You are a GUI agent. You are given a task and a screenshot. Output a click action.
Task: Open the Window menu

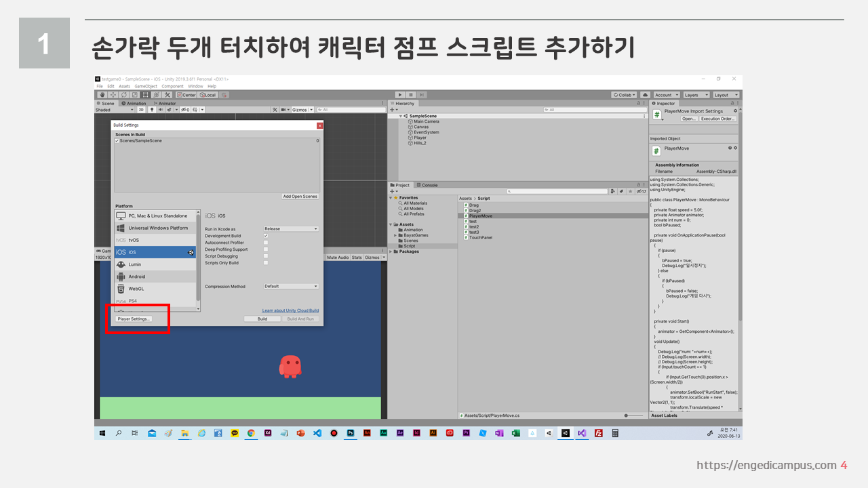click(x=195, y=86)
